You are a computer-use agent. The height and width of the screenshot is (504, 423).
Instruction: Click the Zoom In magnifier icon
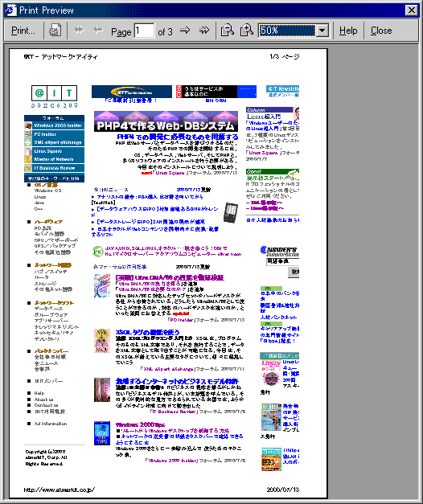pos(246,31)
